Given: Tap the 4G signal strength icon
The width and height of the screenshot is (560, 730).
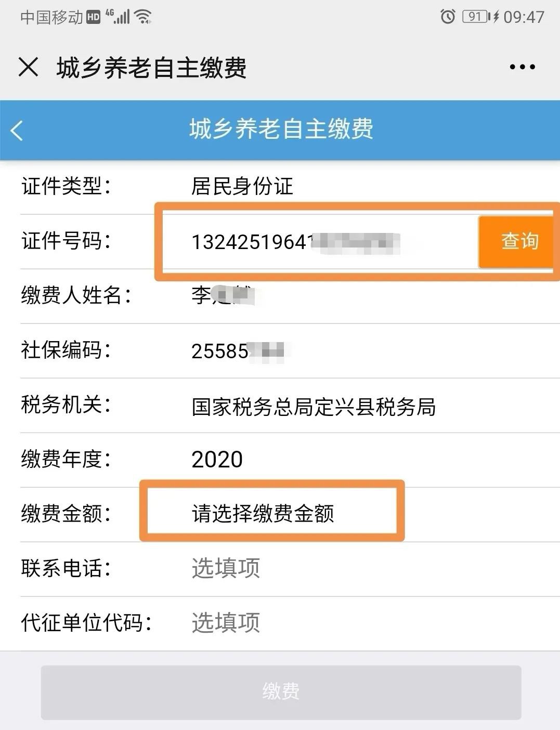Looking at the screenshot, I should 118,17.
